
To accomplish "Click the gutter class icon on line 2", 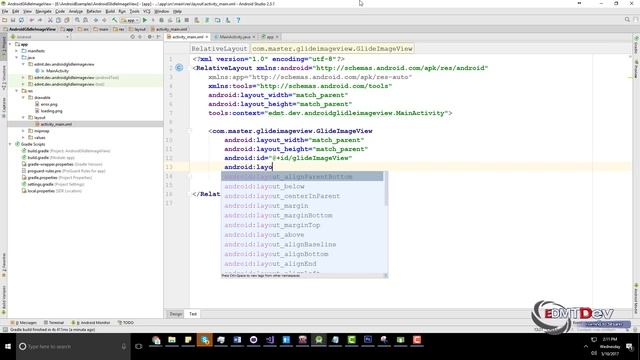I will coord(179,68).
